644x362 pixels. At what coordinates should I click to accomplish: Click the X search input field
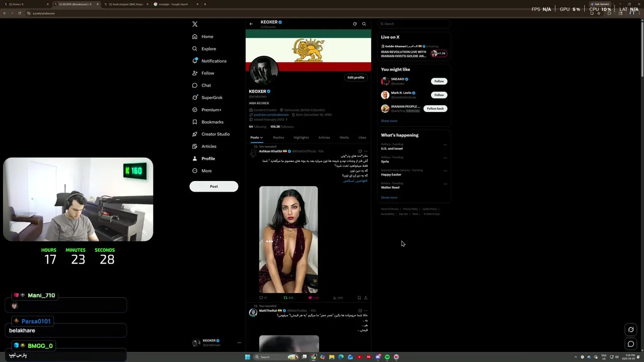(x=414, y=24)
